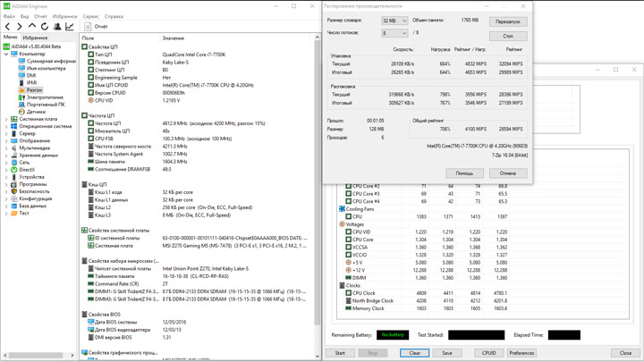Click the Memory Clock row icon
This screenshot has height=362, width=644.
[x=348, y=308]
